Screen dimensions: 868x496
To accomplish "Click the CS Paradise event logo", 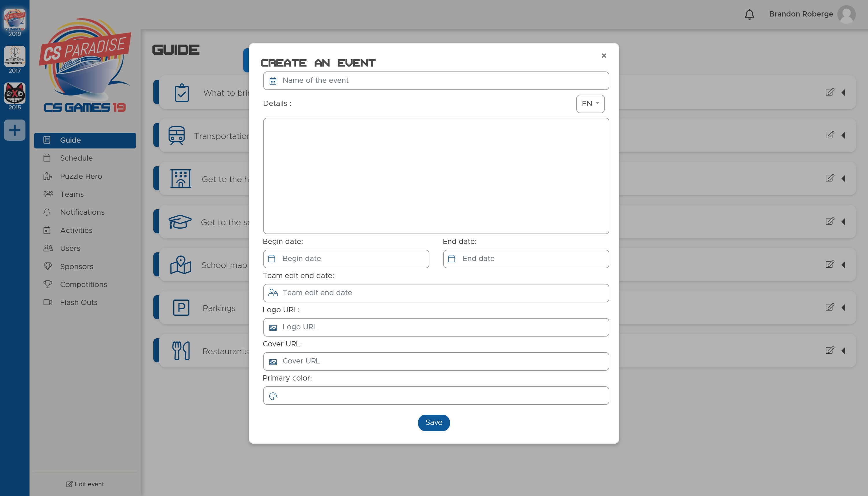I will [x=85, y=65].
